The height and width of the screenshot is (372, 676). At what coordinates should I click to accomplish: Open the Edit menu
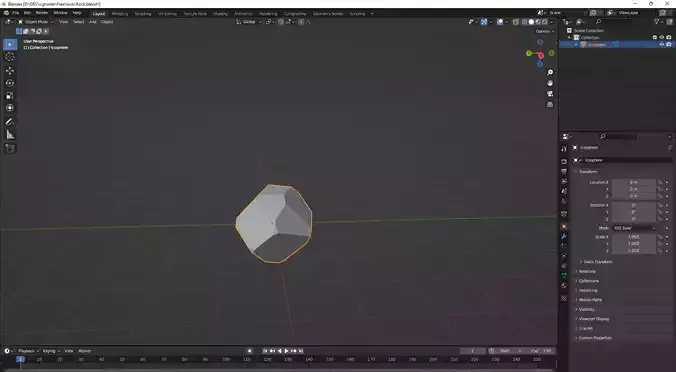click(x=27, y=13)
